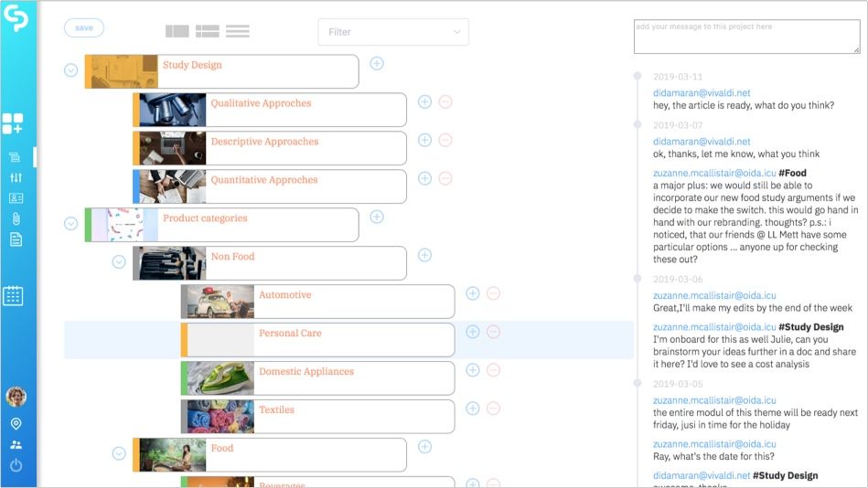868x488 pixels.
Task: Click the add dashboard icon in sidebar
Action: coord(13,123)
